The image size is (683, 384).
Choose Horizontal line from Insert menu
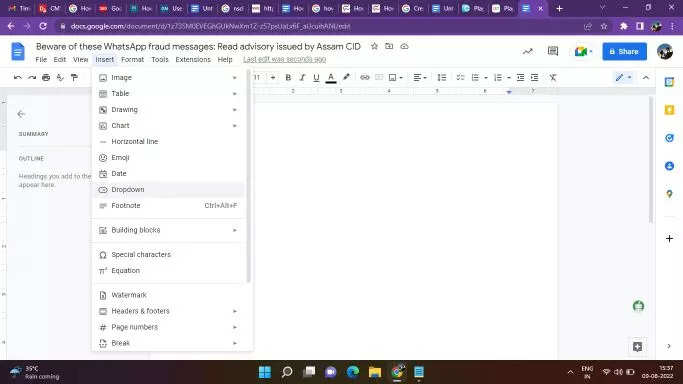[x=169, y=141]
